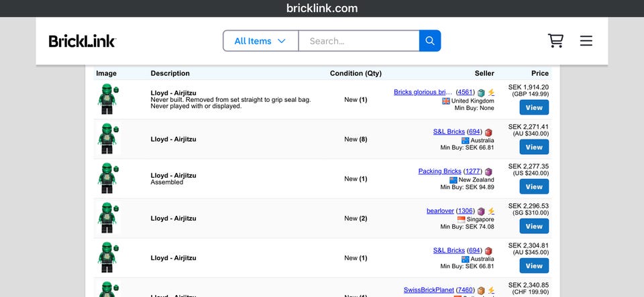Click the Description column header
The image size is (644, 297).
[x=170, y=74]
